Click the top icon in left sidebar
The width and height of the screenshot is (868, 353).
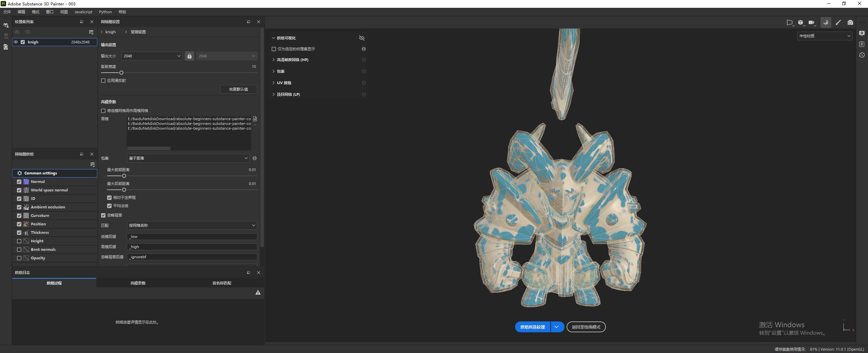[6, 25]
